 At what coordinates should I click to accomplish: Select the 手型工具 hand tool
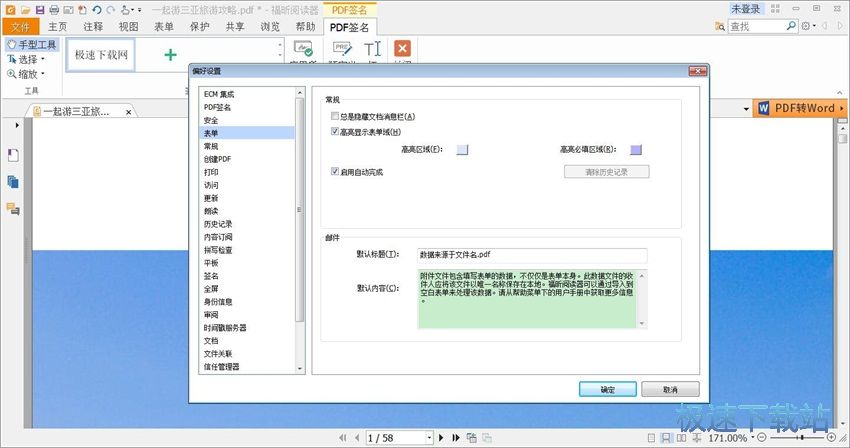(x=32, y=44)
